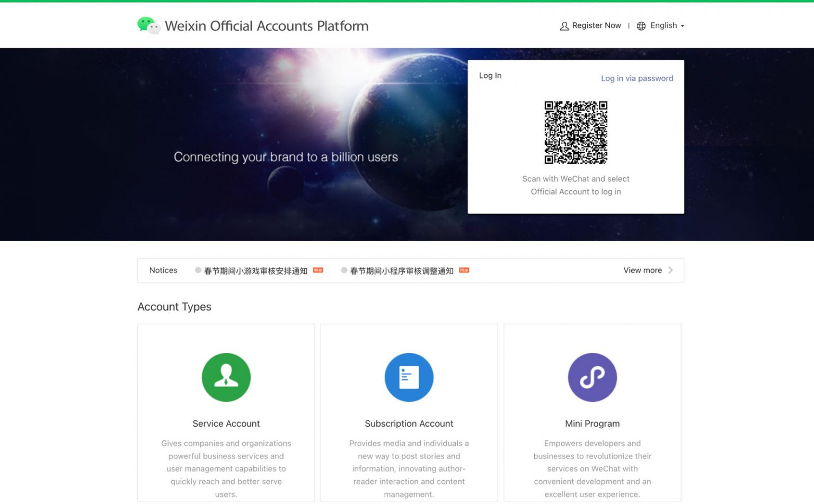Scan area: click the QR code image
Screen dimensions: 814x504
pyautogui.click(x=576, y=132)
